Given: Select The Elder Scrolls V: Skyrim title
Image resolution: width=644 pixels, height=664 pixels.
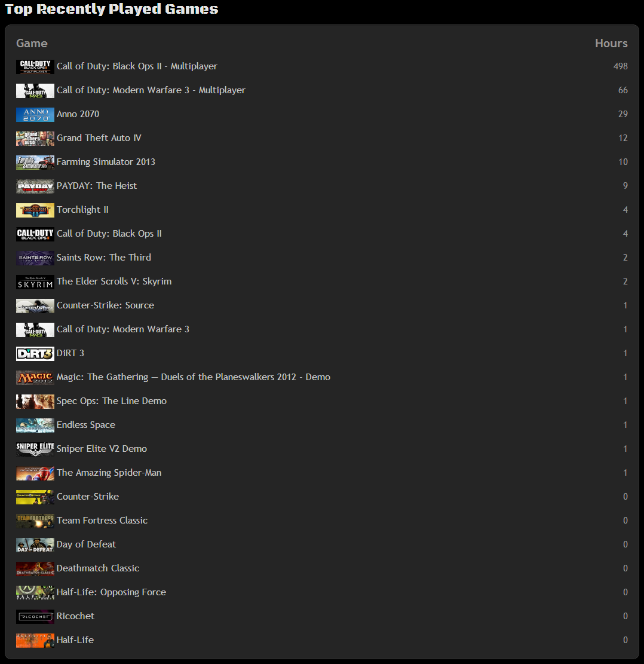Looking at the screenshot, I should pos(114,281).
